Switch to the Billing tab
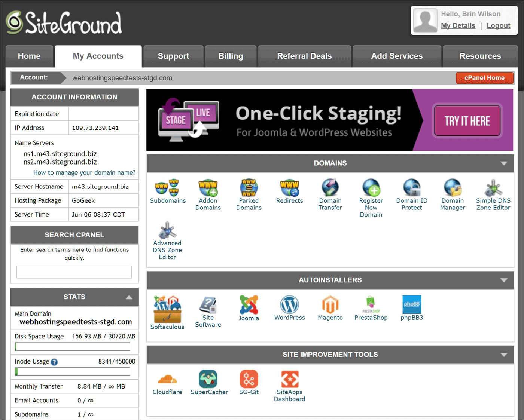Screen dimensions: 524x420 pyautogui.click(x=231, y=56)
